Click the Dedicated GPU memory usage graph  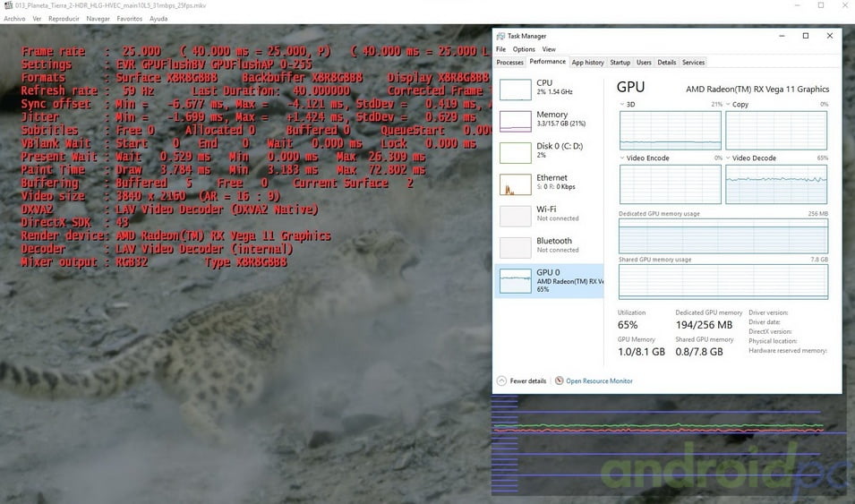tap(722, 235)
